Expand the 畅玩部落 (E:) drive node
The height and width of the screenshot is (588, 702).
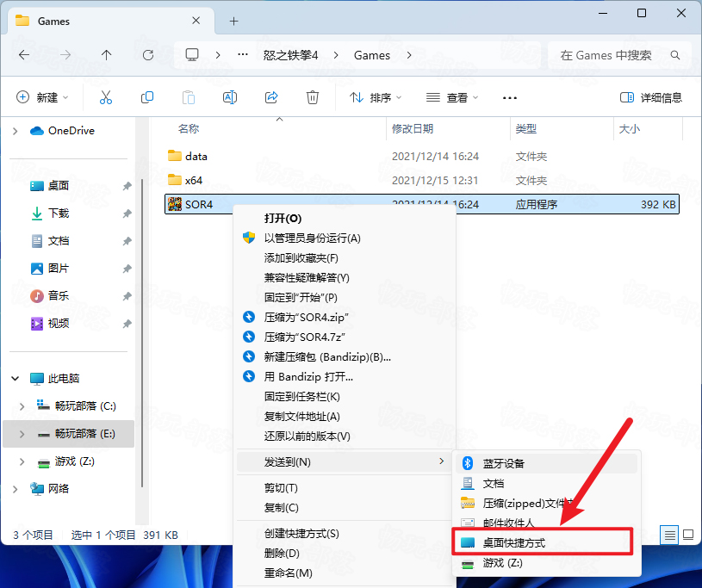tap(22, 434)
